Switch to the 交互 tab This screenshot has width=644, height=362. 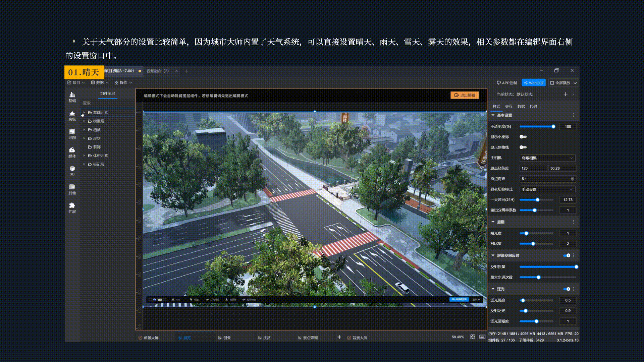tap(509, 106)
